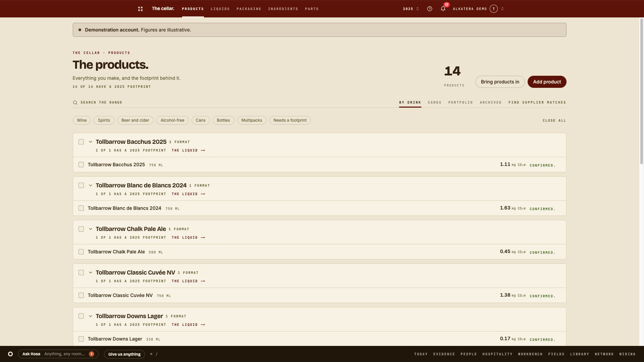Filter by Beer and cider chip
644x362 pixels.
click(135, 120)
